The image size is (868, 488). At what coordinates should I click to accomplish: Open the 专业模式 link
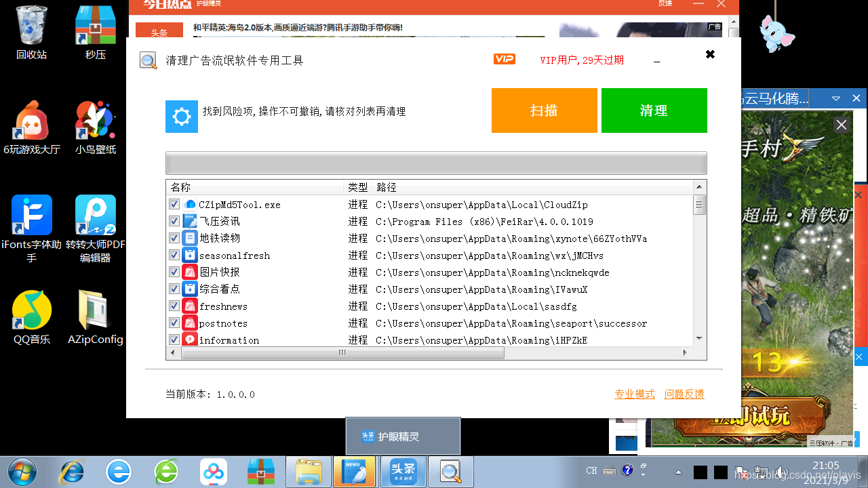pos(635,394)
